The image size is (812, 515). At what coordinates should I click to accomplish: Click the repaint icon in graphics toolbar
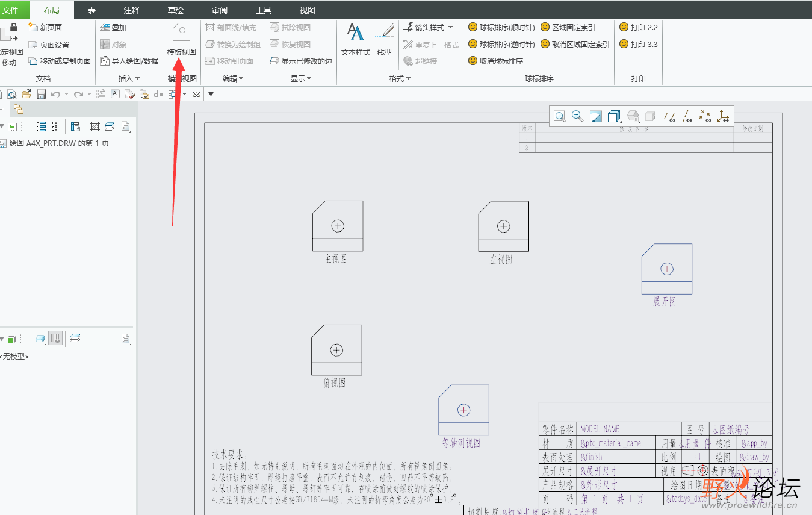596,116
